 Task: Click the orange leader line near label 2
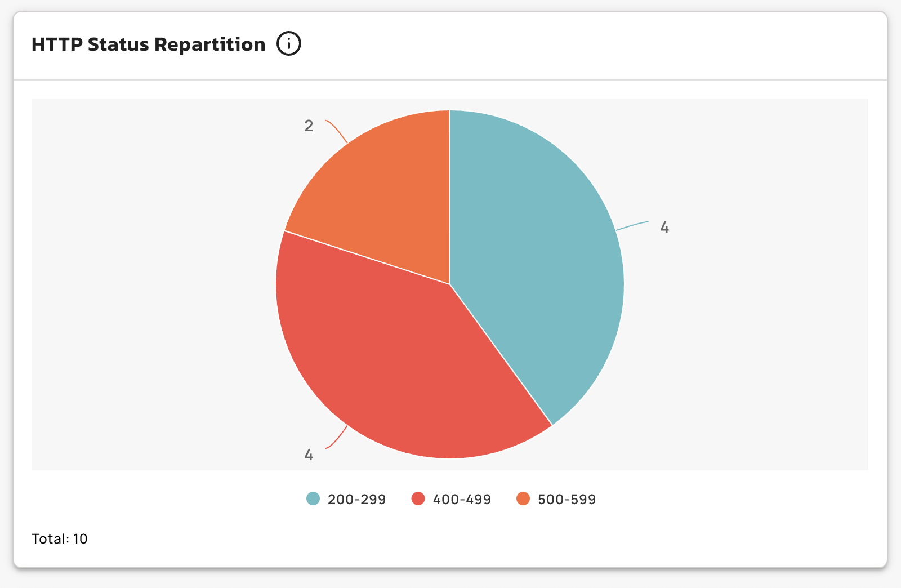(x=337, y=130)
